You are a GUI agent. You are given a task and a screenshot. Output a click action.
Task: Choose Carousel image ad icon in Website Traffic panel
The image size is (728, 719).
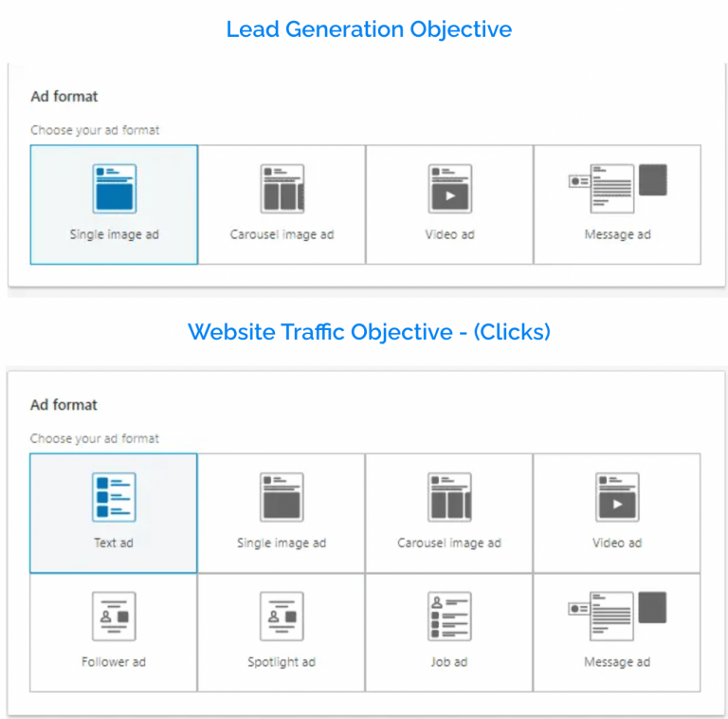pyautogui.click(x=449, y=497)
